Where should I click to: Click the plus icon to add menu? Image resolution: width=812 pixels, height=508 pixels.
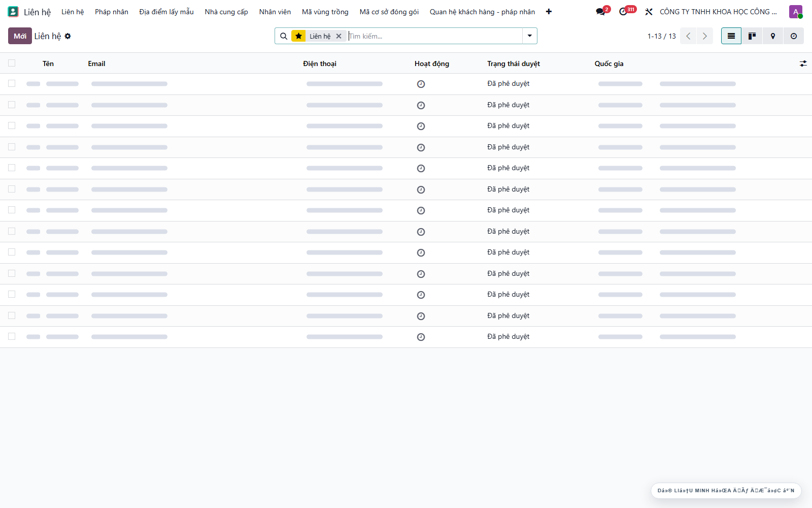[x=549, y=12]
